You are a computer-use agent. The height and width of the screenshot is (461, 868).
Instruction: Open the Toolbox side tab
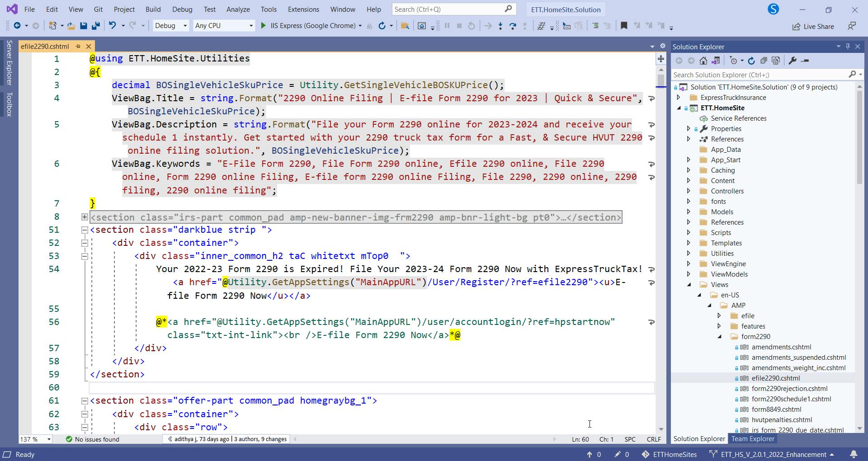tap(9, 104)
